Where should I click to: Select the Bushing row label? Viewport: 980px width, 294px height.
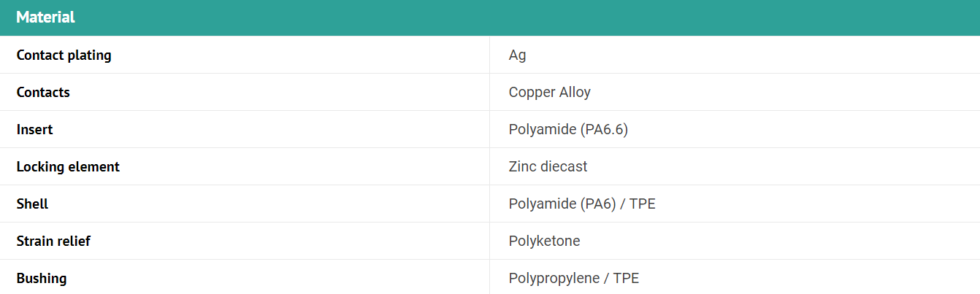(x=41, y=278)
